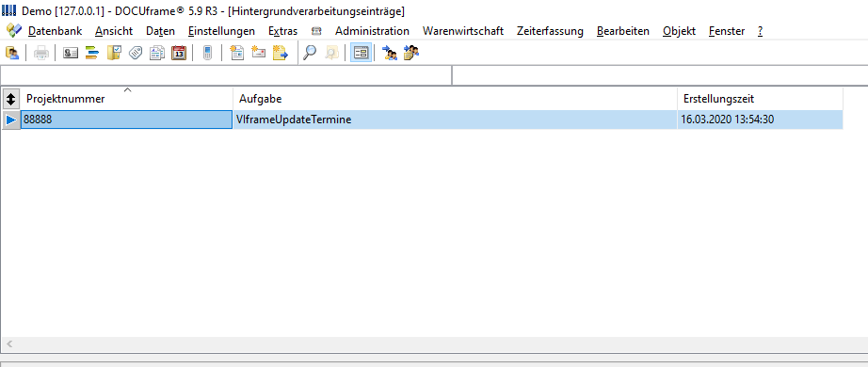This screenshot has height=367, width=868.
Task: Open the Bearbeiten menu
Action: click(x=623, y=31)
